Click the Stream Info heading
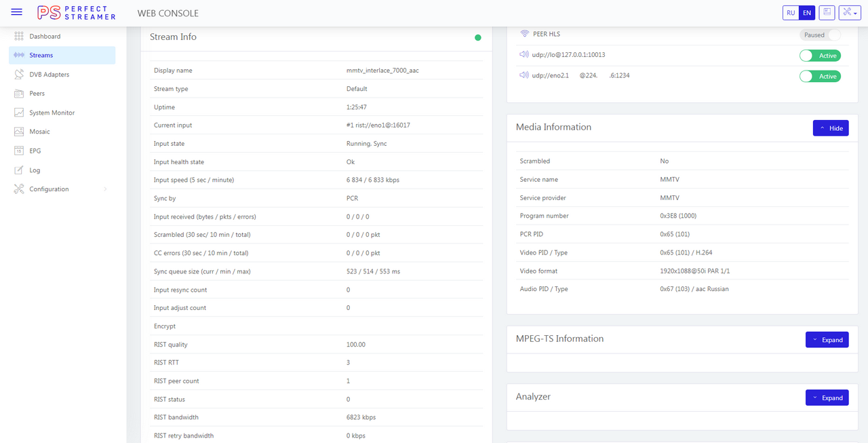The image size is (868, 443). (x=173, y=37)
